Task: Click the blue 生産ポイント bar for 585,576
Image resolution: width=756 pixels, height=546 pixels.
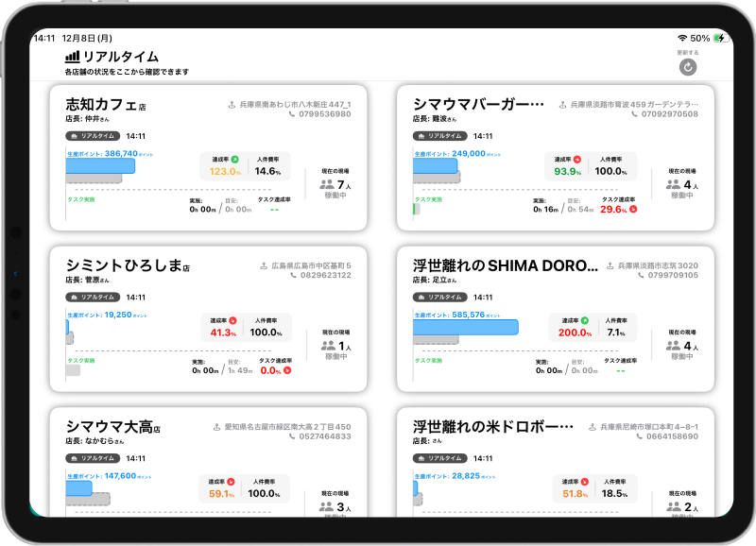Action: [x=466, y=327]
